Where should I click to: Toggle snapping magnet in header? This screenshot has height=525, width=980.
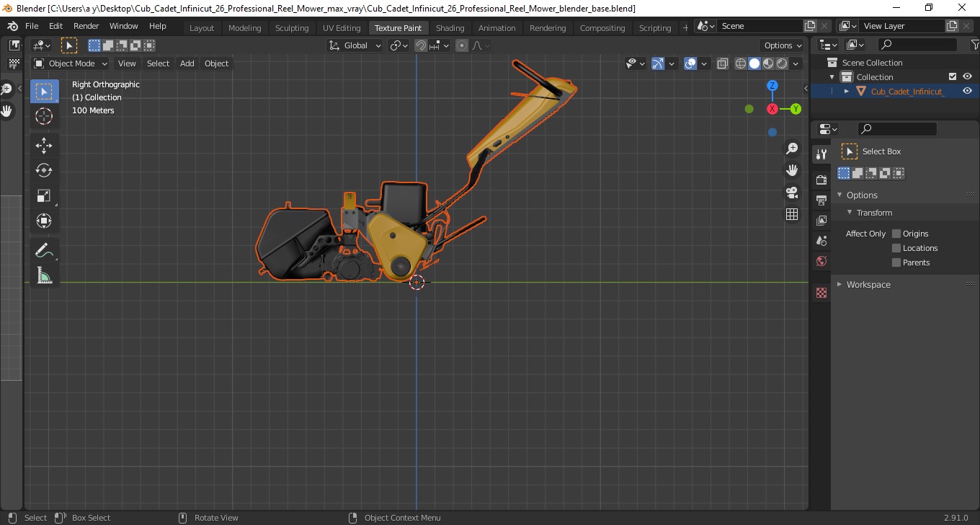click(421, 45)
